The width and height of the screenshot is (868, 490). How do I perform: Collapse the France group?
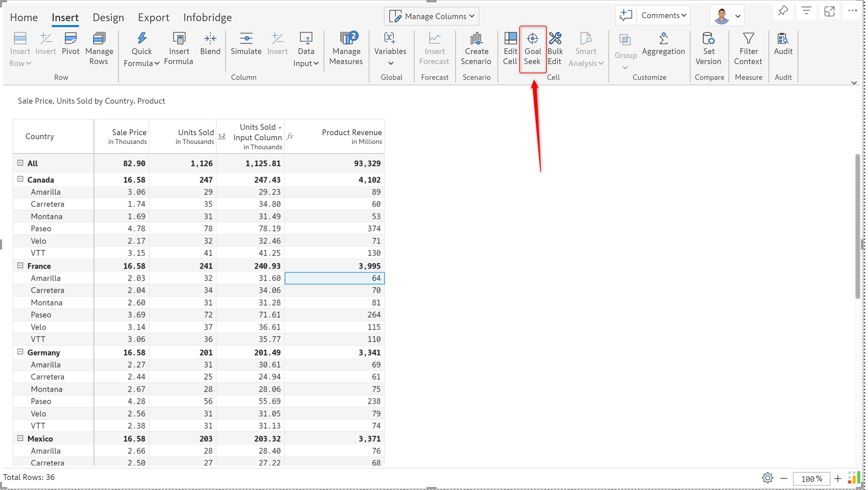pos(20,266)
